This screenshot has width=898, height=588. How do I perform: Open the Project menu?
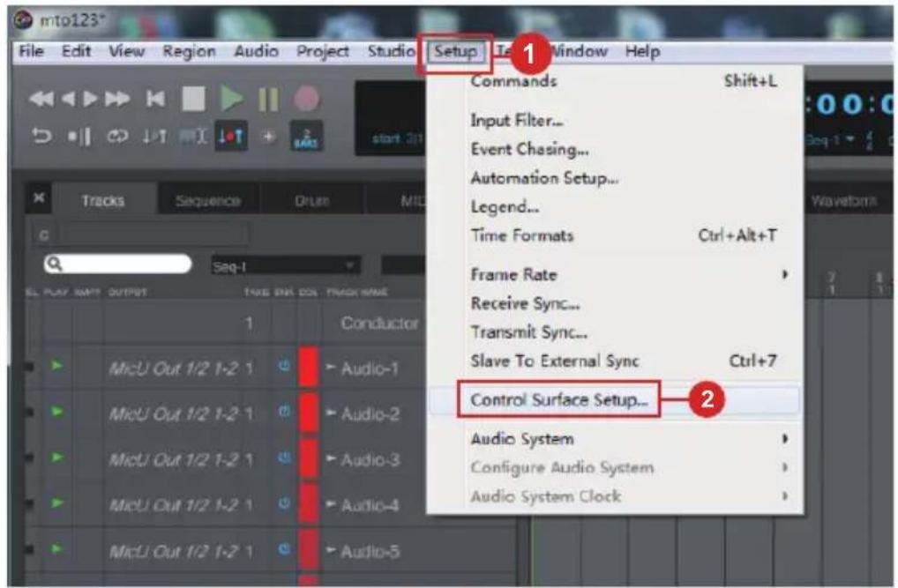(x=323, y=51)
